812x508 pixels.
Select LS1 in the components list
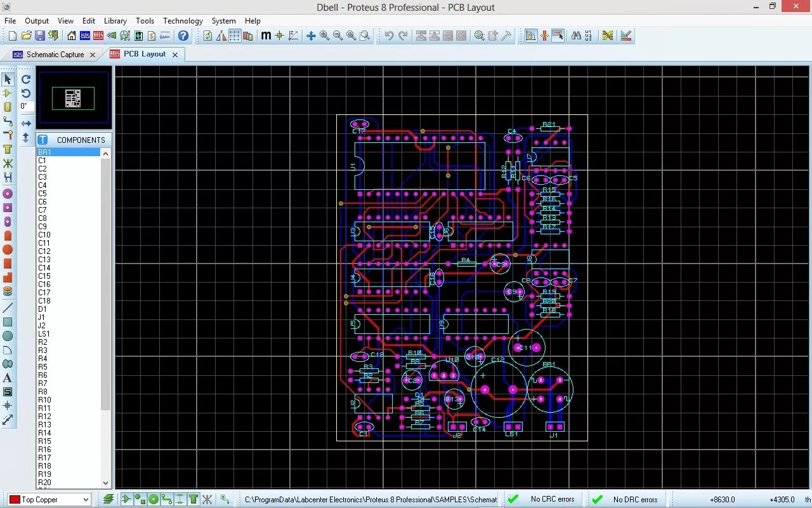tap(69, 334)
